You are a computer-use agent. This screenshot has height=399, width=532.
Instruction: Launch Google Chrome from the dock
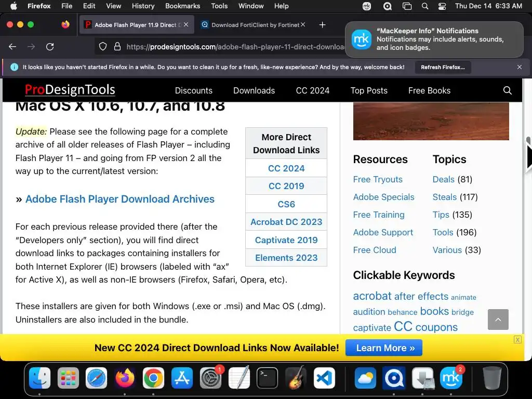[x=153, y=378]
